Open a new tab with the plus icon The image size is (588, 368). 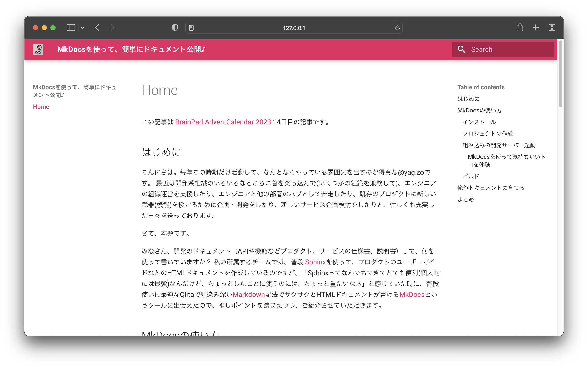[x=536, y=28]
